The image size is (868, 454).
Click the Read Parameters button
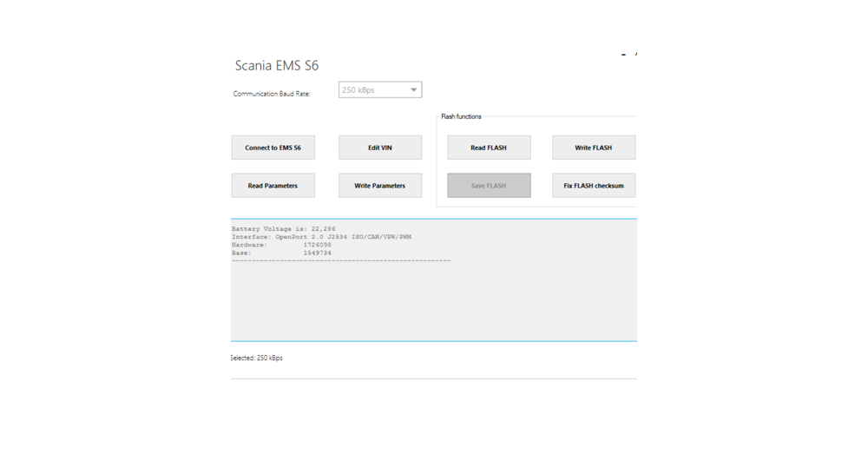(x=273, y=186)
